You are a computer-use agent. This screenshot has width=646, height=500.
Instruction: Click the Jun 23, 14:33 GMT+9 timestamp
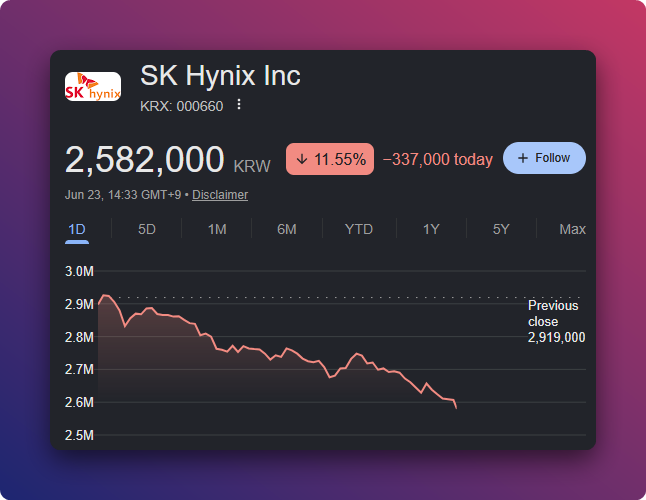(123, 195)
